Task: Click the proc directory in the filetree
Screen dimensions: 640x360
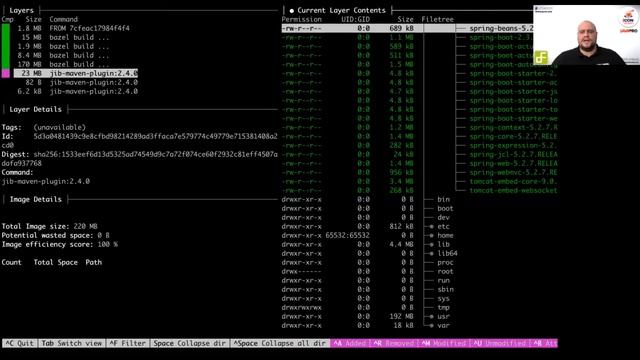Action: point(445,262)
